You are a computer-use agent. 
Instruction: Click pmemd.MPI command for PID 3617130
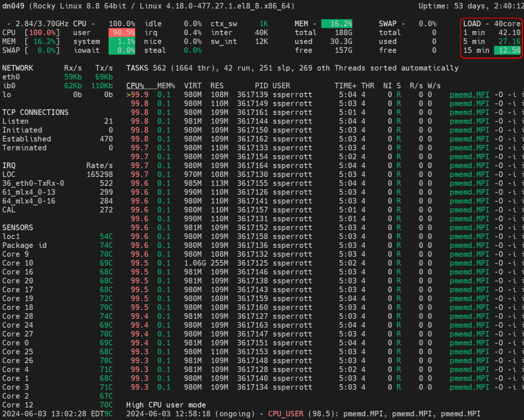(470, 175)
